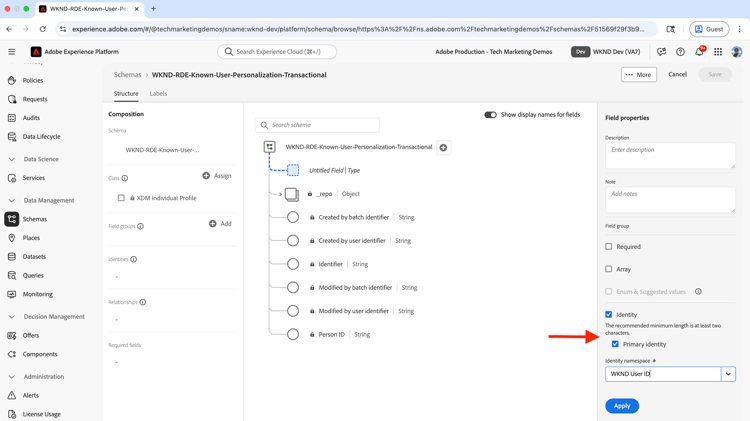Click the Relationships info icon
The height and width of the screenshot is (421, 750).
coord(143,302)
